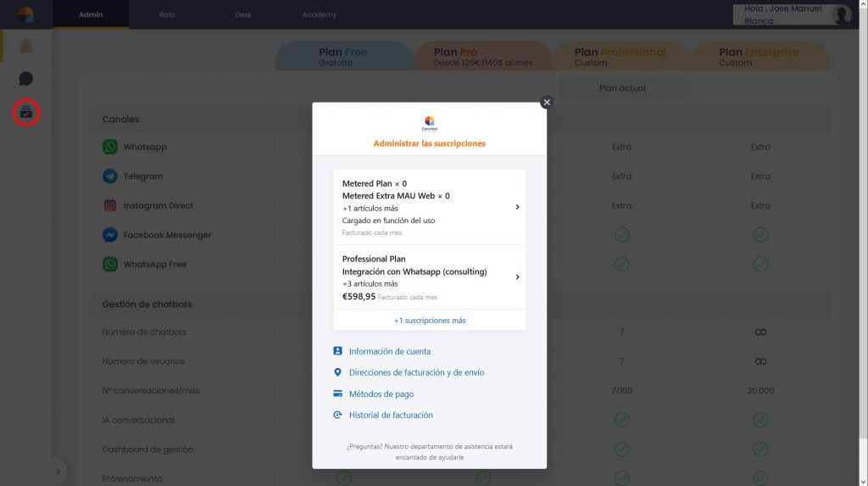This screenshot has width=868, height=486.
Task: Click the app logo in top-left corner
Action: tap(26, 14)
